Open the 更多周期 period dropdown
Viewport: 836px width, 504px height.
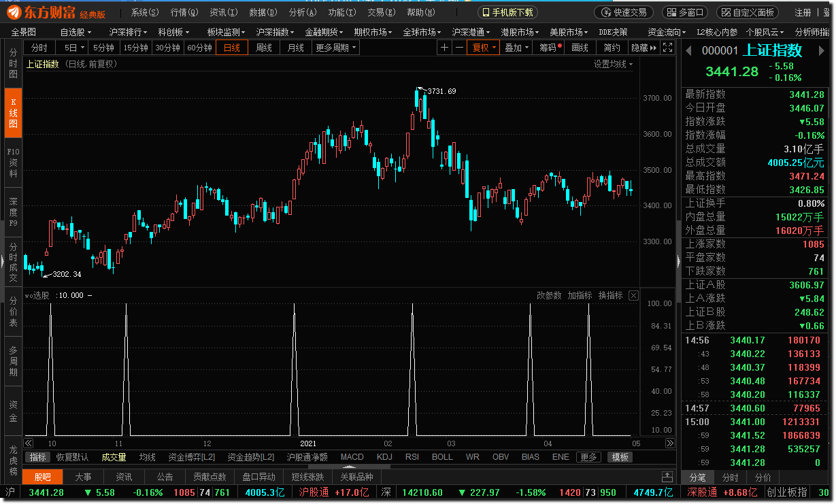335,48
